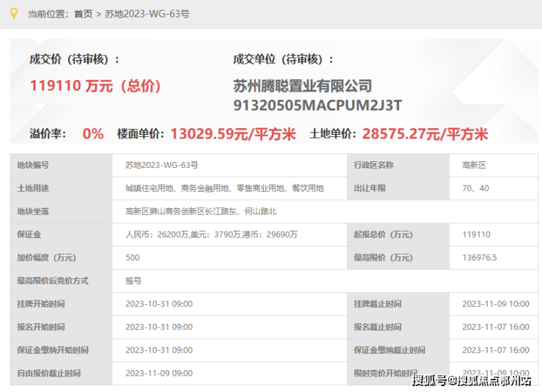
Task: Click 保证金缴纳开始时间 value 2023-10-31 09:00
Action: point(159,350)
